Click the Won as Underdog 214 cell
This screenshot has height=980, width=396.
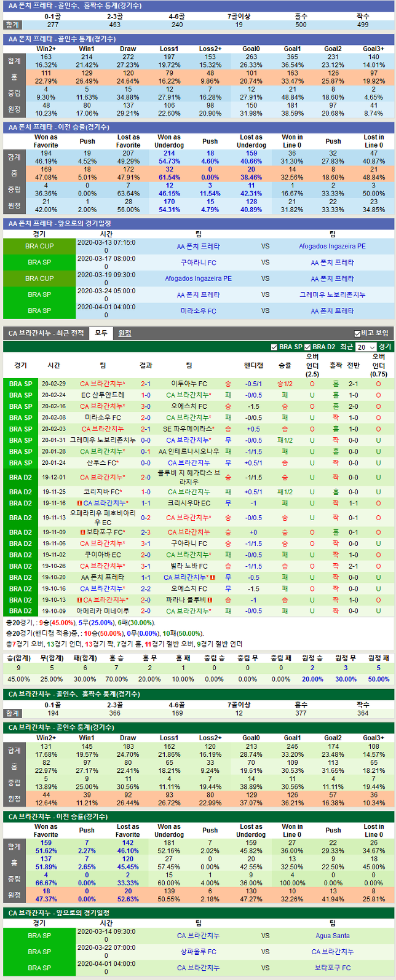169,153
